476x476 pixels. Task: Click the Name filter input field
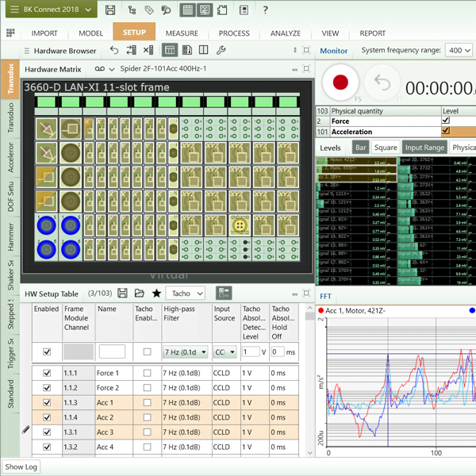pos(112,351)
